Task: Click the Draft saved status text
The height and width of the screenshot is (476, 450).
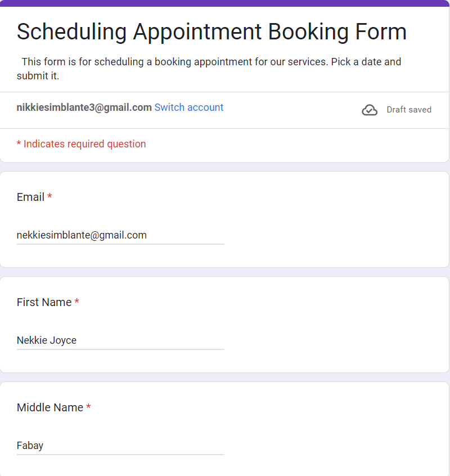Action: 409,110
